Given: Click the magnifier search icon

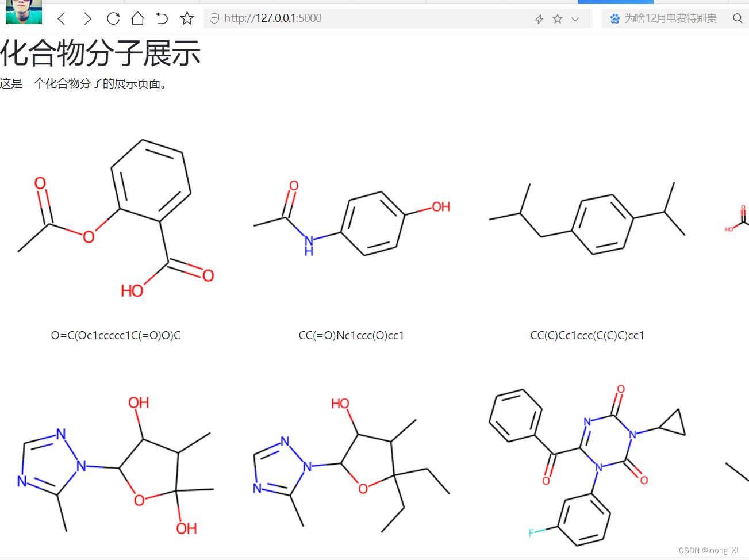Looking at the screenshot, I should point(738,18).
